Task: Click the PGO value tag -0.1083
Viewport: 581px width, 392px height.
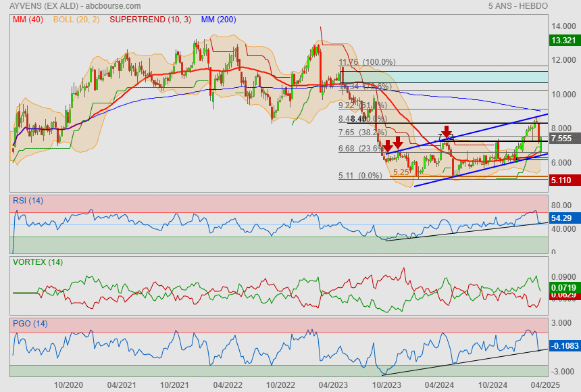Action: 563,345
